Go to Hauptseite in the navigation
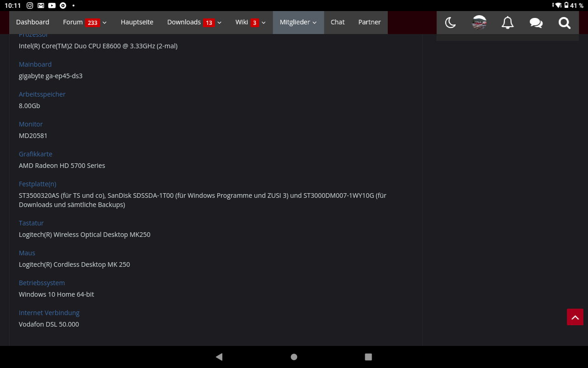588x368 pixels. (x=137, y=23)
